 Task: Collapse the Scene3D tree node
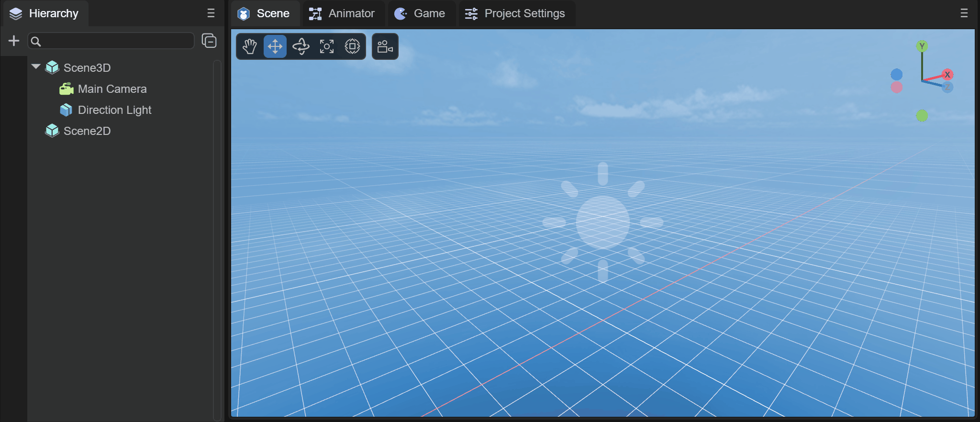coord(36,67)
